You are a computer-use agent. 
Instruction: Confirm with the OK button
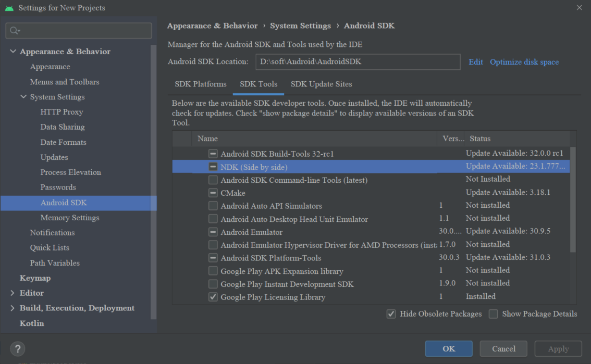click(449, 348)
